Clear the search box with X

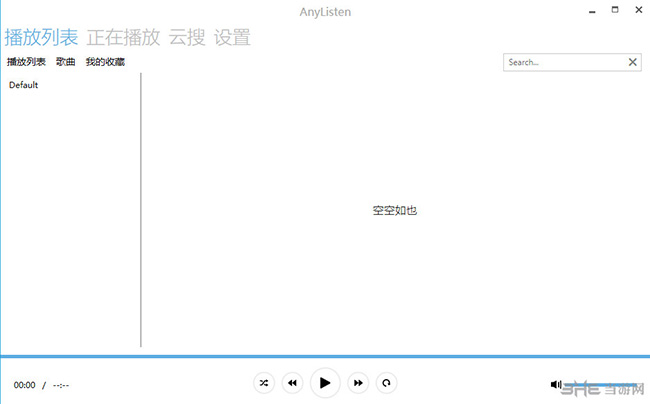point(633,62)
